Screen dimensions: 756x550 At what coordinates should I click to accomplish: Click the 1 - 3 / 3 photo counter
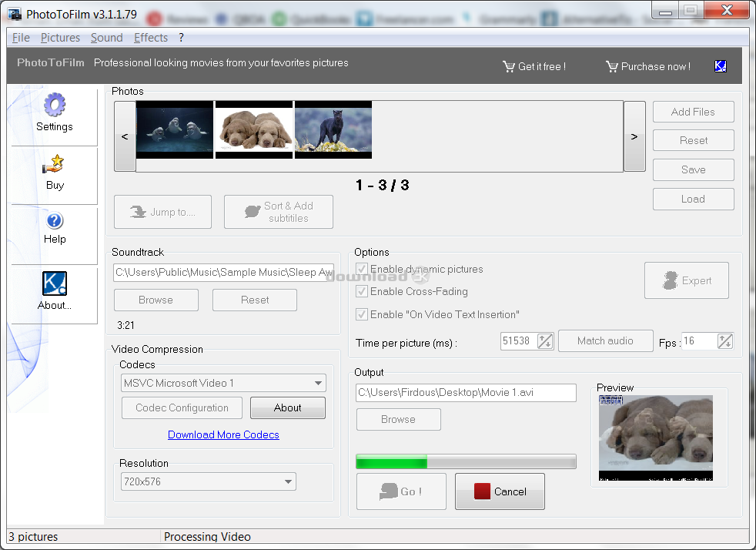tap(383, 186)
